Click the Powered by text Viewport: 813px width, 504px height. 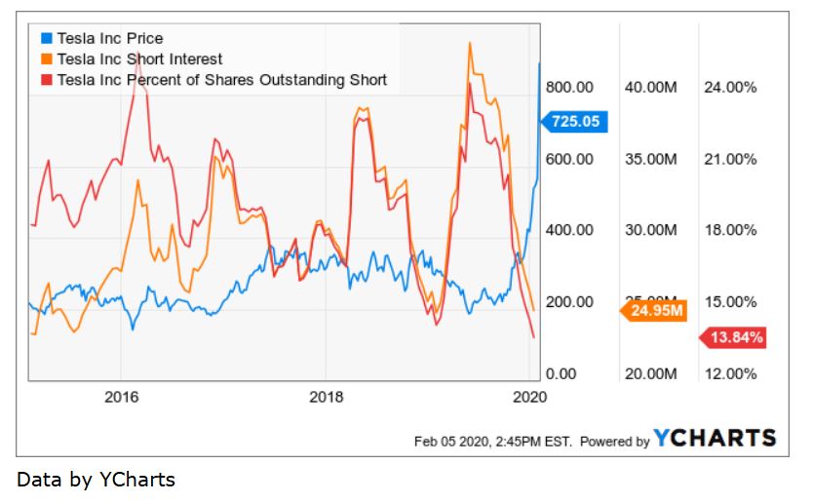coord(615,441)
